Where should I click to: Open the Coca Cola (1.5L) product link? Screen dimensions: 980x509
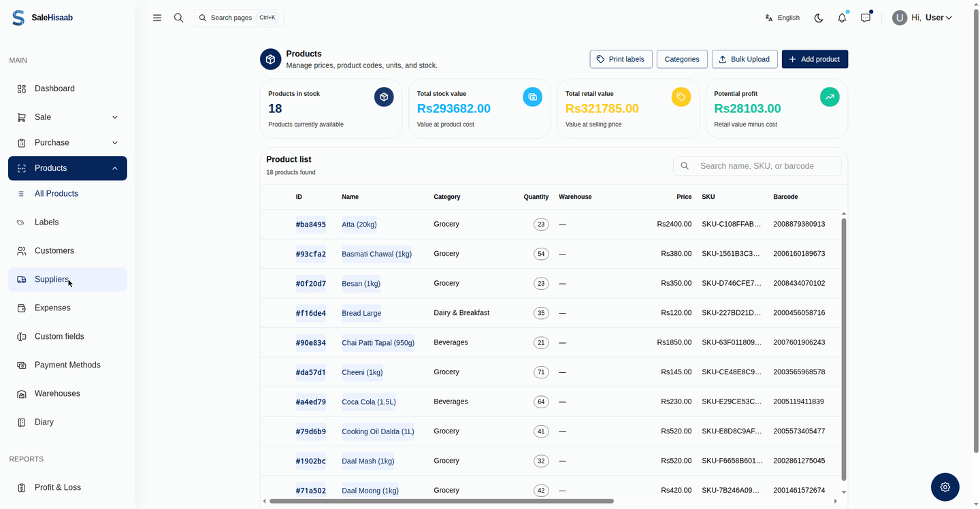pyautogui.click(x=369, y=402)
